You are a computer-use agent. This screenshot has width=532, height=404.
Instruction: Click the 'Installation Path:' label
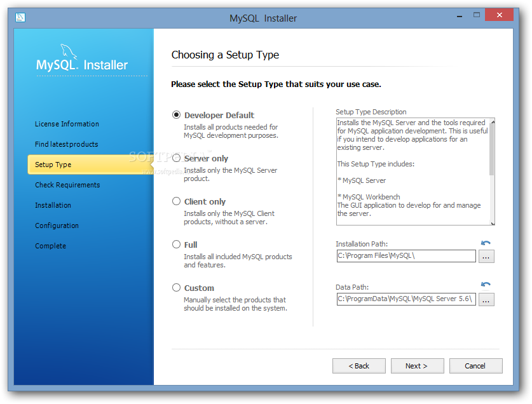click(x=362, y=244)
